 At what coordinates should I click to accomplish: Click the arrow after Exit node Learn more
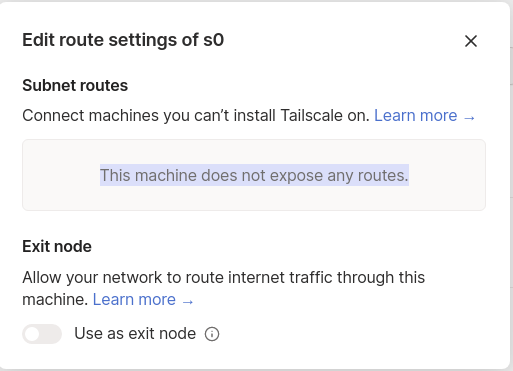coord(188,301)
